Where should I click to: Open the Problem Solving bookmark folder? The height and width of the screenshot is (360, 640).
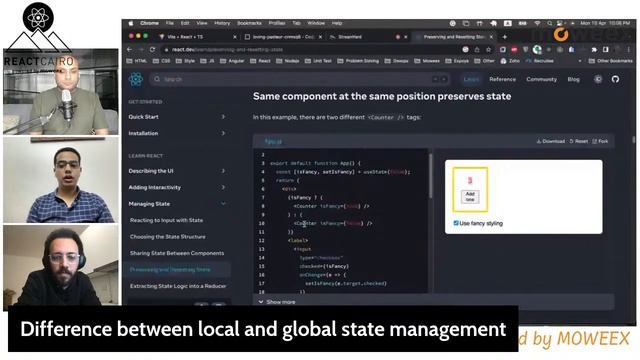click(358, 61)
